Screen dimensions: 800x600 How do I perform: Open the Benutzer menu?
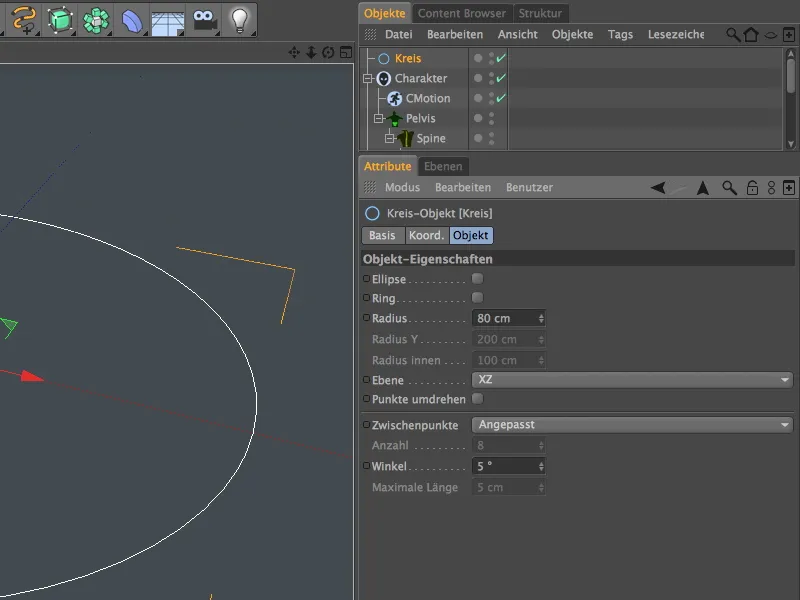click(530, 188)
